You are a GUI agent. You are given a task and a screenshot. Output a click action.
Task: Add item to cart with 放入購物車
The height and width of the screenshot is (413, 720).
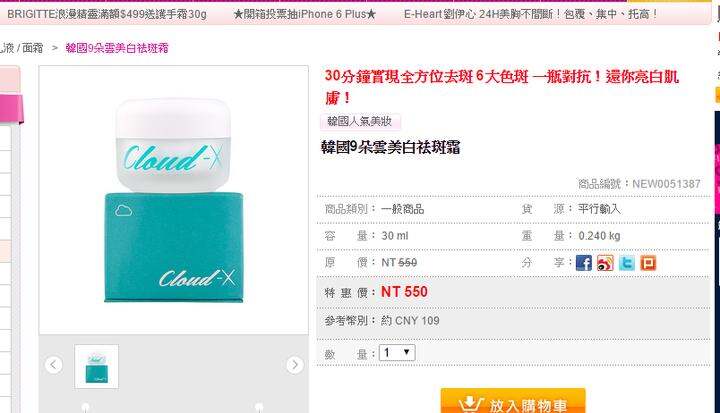(x=513, y=402)
